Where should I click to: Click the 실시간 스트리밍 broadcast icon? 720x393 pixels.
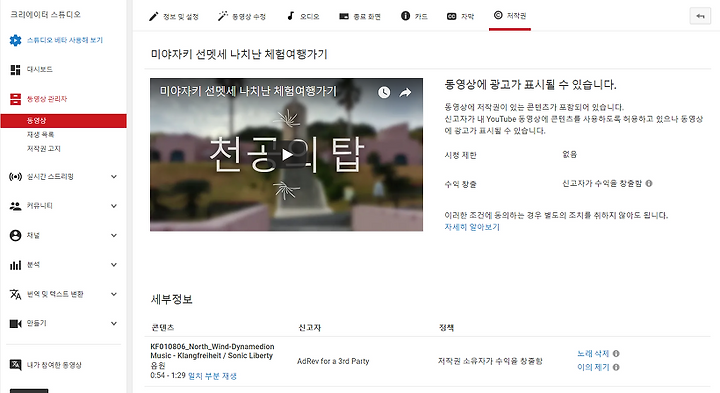(15, 177)
